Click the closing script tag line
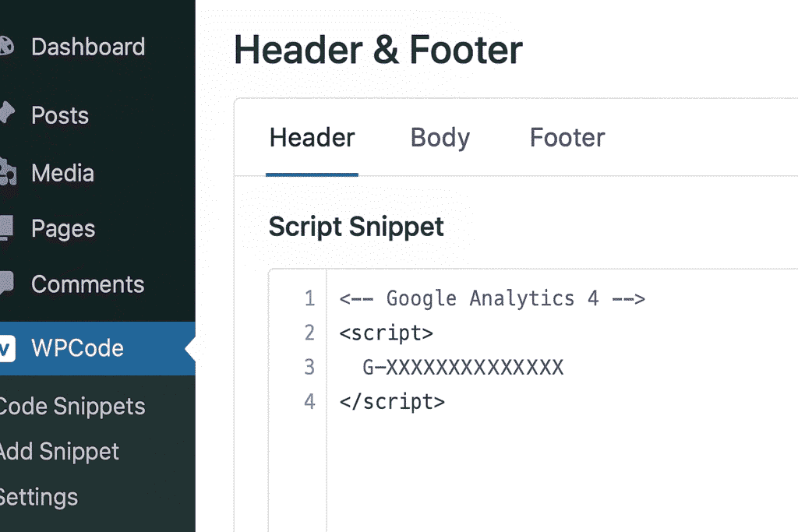798x532 pixels. 392,402
